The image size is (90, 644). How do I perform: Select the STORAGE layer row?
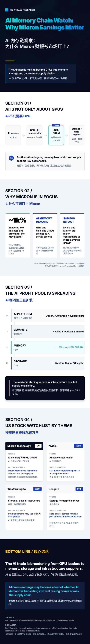(x=48, y=363)
